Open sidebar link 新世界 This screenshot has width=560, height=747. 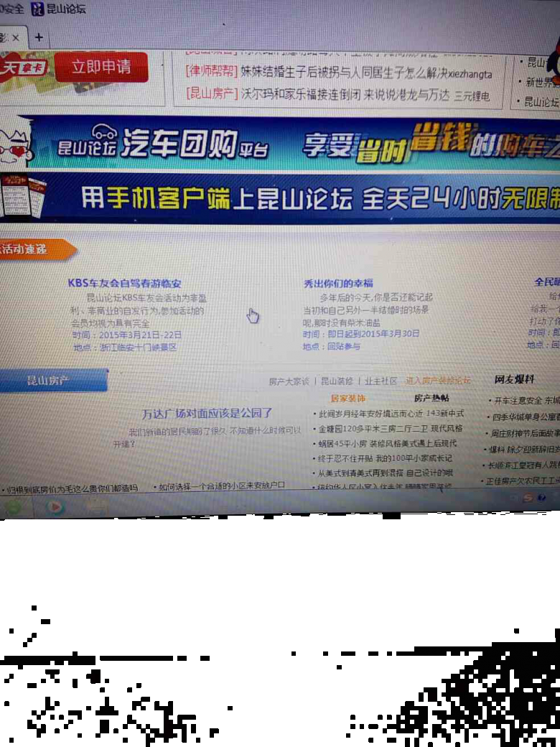(x=542, y=82)
